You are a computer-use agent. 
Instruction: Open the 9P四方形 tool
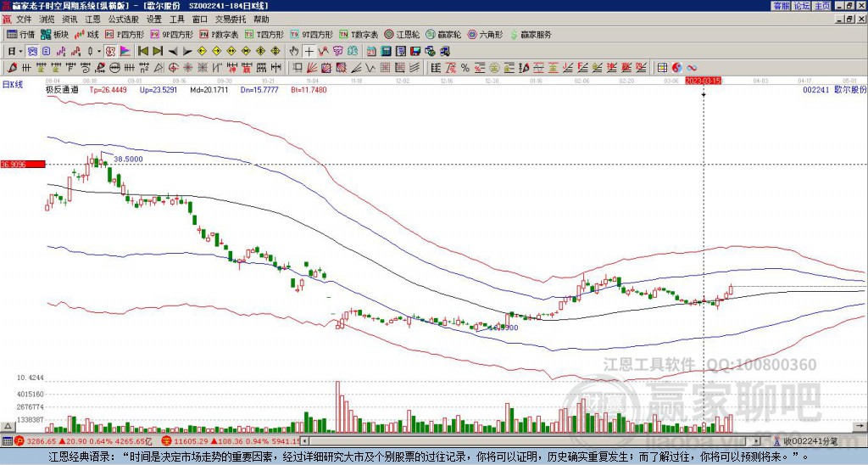171,34
